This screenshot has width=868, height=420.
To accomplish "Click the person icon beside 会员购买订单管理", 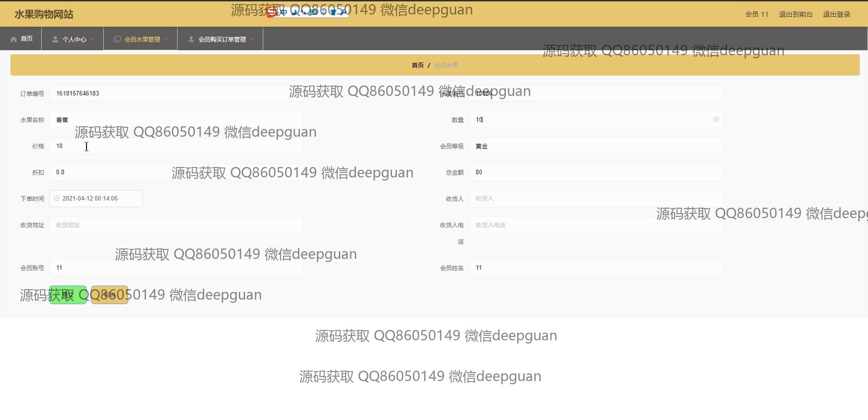I will [x=191, y=39].
